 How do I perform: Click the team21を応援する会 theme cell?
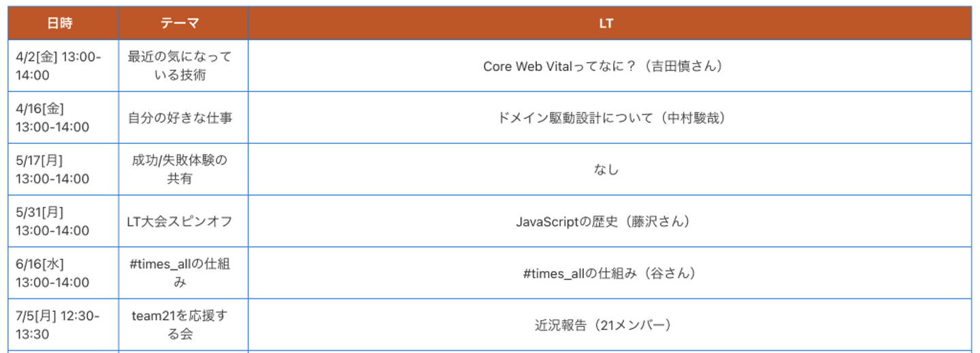coord(180,325)
